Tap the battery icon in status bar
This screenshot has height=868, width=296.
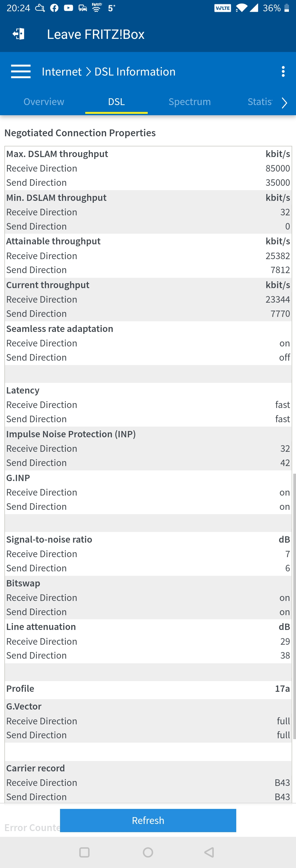[287, 8]
